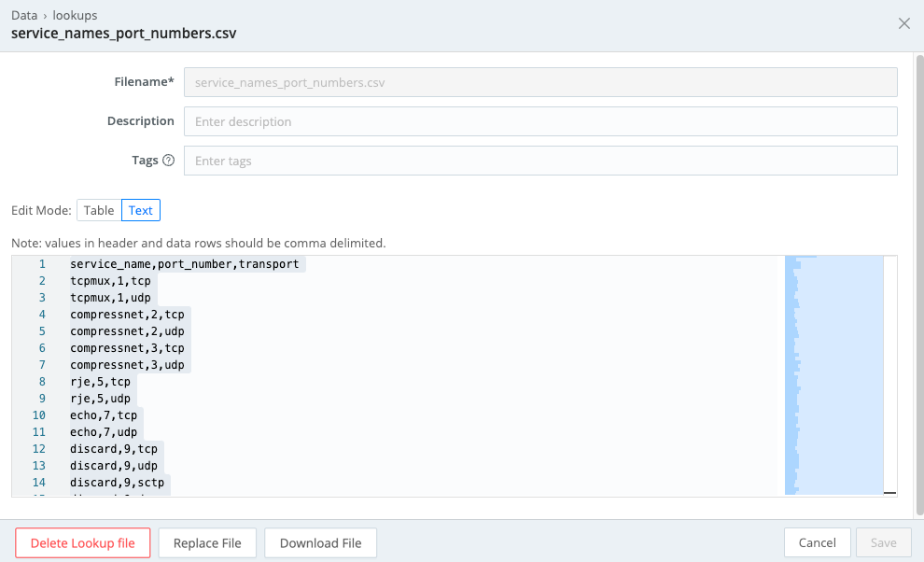Click the code editor minimap

pyautogui.click(x=833, y=373)
